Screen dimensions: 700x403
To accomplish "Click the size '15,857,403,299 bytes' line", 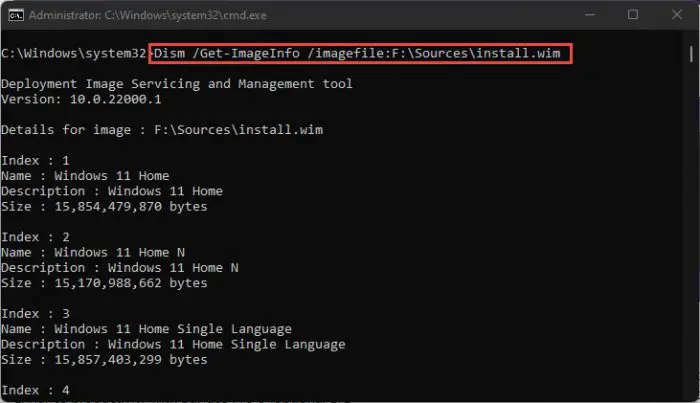I will point(104,360).
